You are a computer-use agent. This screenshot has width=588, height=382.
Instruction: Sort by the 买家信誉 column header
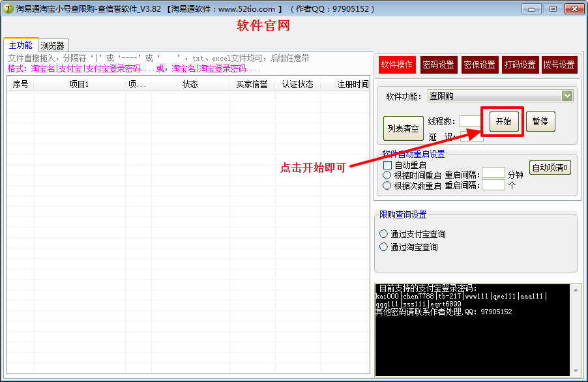tap(252, 85)
